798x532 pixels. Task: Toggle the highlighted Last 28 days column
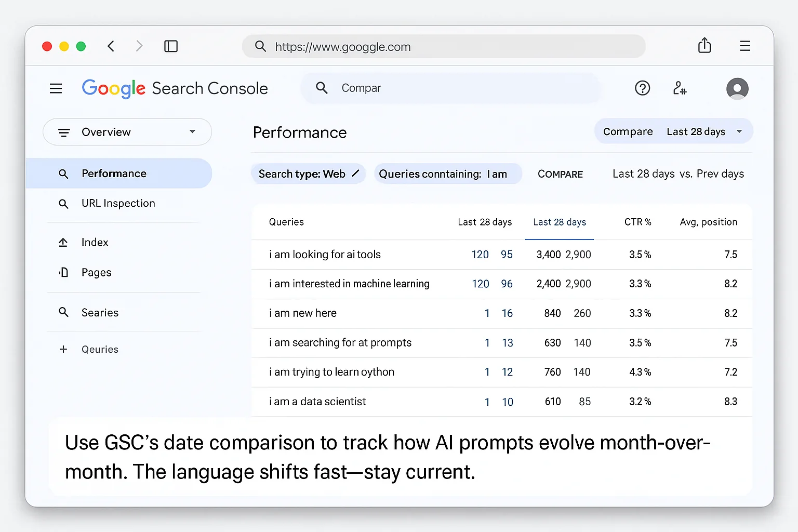559,222
